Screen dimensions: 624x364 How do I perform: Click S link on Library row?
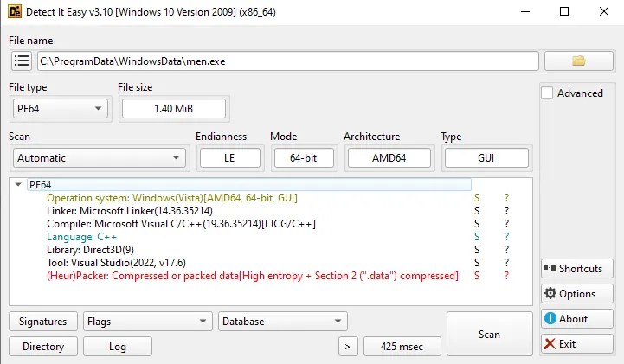477,250
